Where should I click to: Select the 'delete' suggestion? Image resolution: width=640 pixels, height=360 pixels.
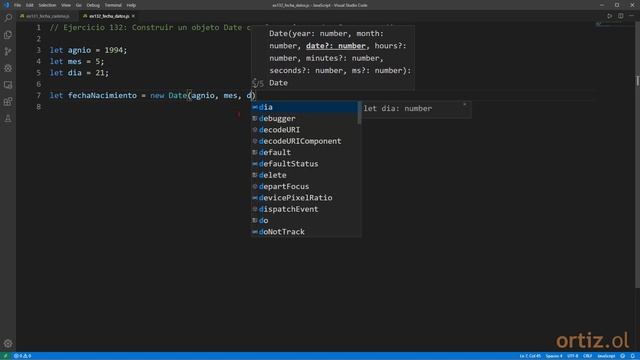click(x=304, y=175)
